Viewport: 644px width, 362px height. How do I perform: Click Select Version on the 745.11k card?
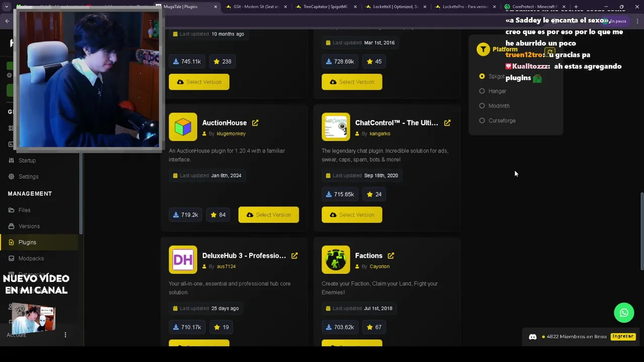(x=199, y=82)
